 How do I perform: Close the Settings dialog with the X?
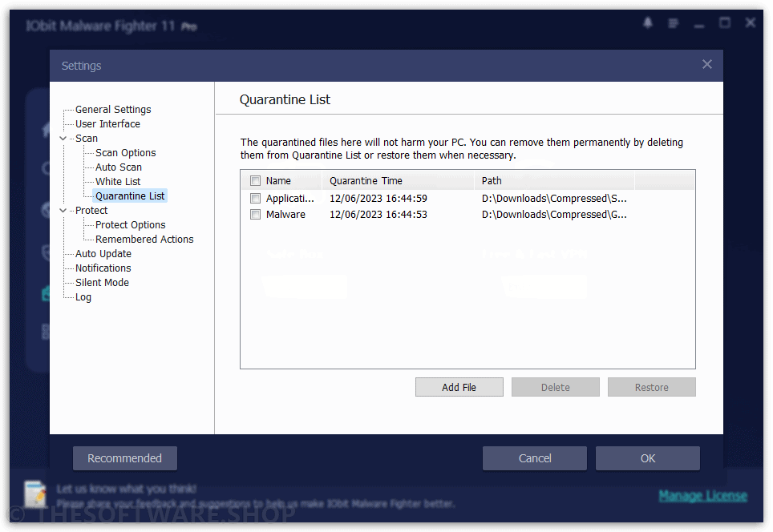707,65
